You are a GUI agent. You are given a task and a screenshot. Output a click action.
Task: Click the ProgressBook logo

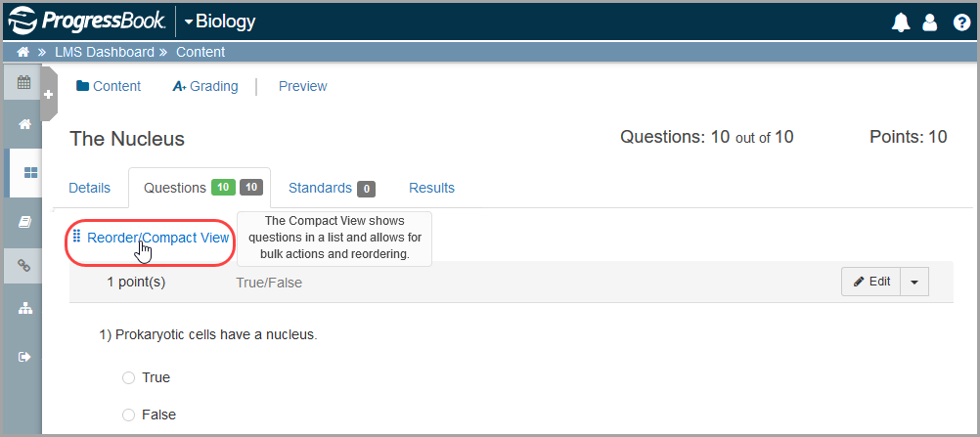tap(87, 22)
